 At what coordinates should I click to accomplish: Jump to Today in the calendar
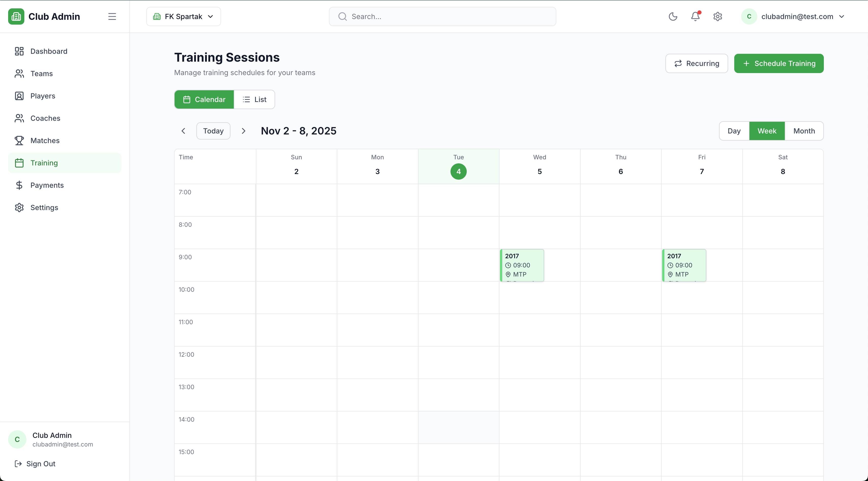coord(213,131)
